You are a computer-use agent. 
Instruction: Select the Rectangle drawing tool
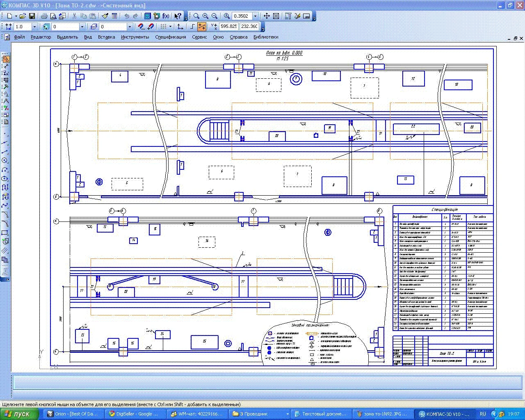(5, 233)
